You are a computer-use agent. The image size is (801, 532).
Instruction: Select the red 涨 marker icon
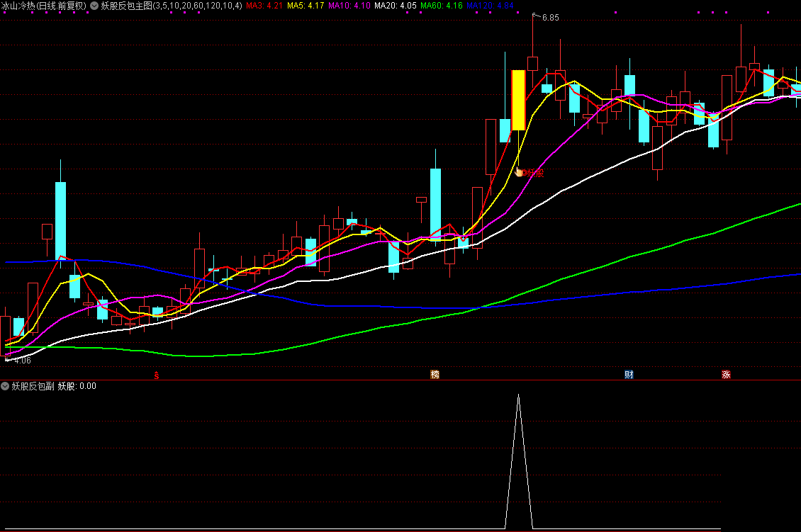[x=726, y=375]
